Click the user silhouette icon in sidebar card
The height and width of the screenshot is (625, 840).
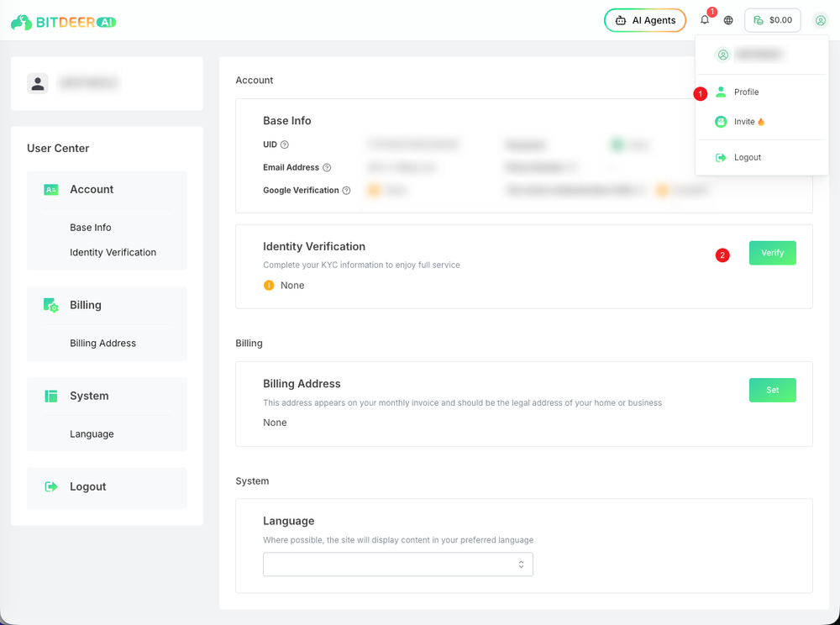tap(38, 83)
